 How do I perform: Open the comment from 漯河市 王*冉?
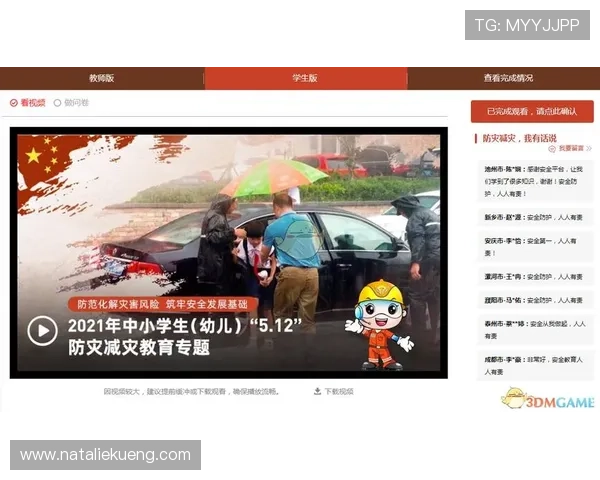(535, 277)
